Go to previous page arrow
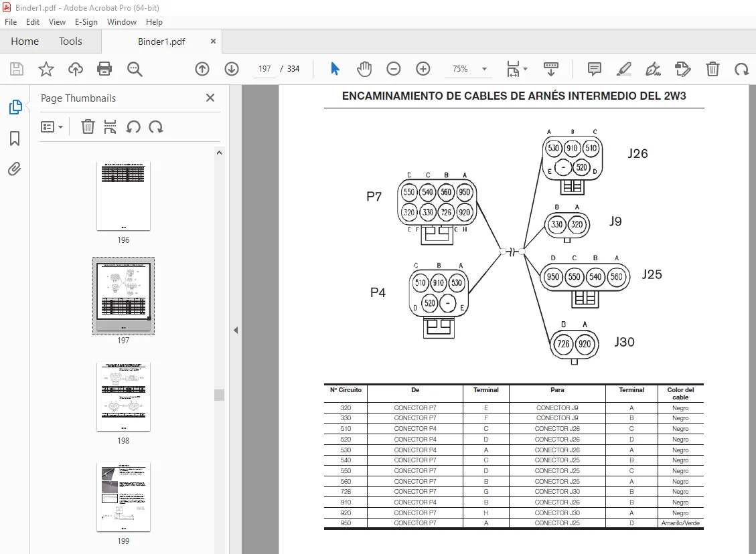 (202, 69)
